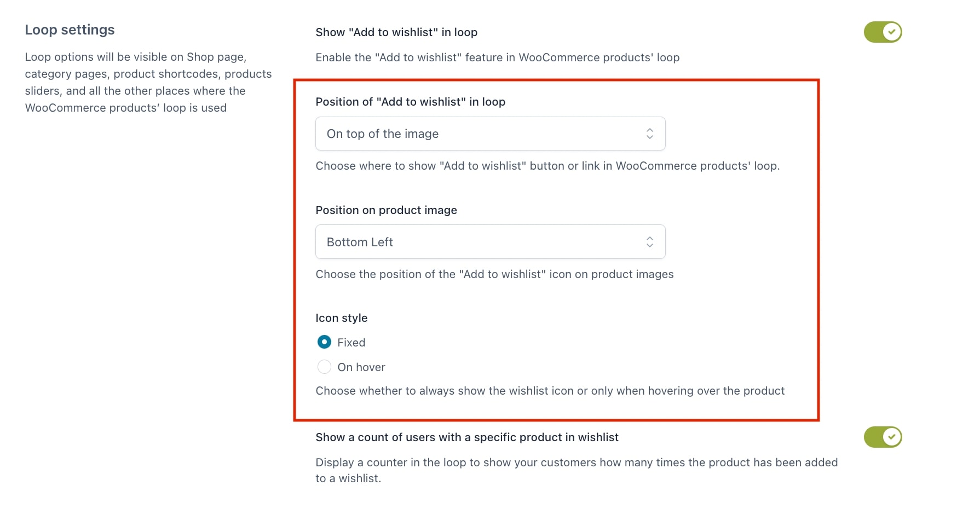Click the up-down chevron in the loop position select

tap(649, 134)
